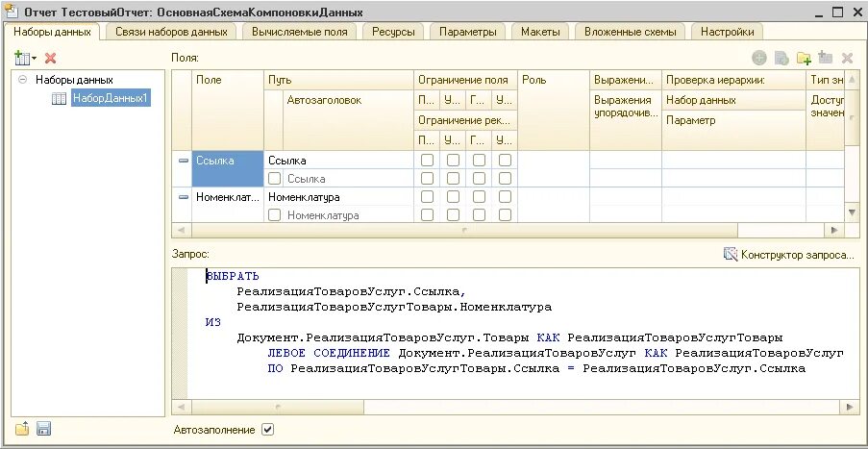Screen dimensions: 868x449
Task: Click the gray delete field X icon
Action: [847, 58]
